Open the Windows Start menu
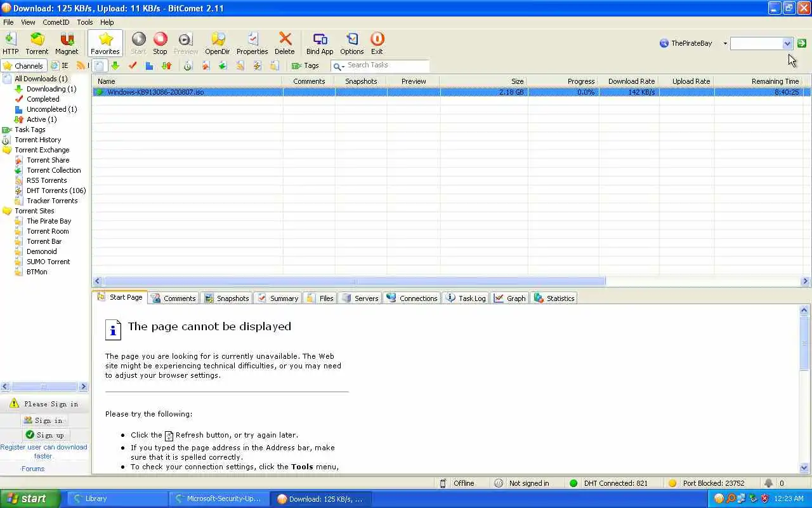 [30, 498]
